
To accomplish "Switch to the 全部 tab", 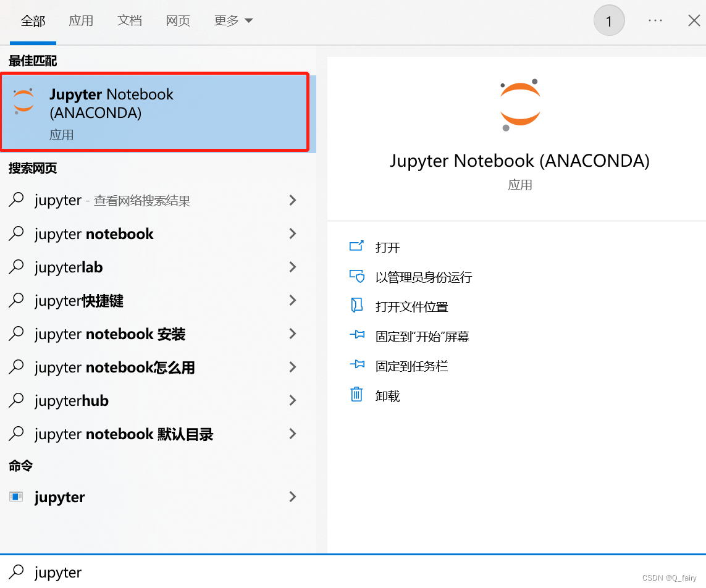I will point(33,21).
